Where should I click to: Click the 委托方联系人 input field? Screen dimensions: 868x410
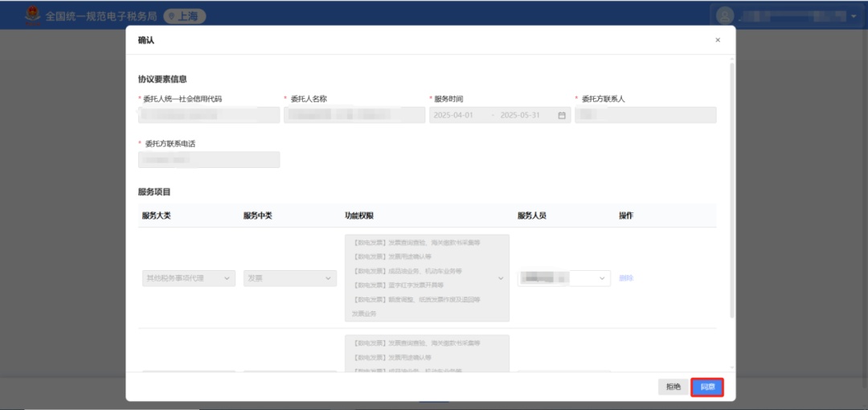645,115
